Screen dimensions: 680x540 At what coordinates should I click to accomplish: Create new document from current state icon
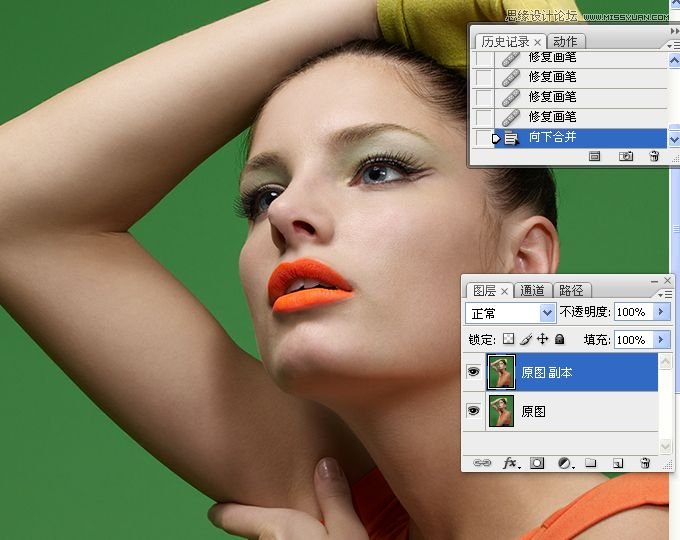(x=594, y=156)
